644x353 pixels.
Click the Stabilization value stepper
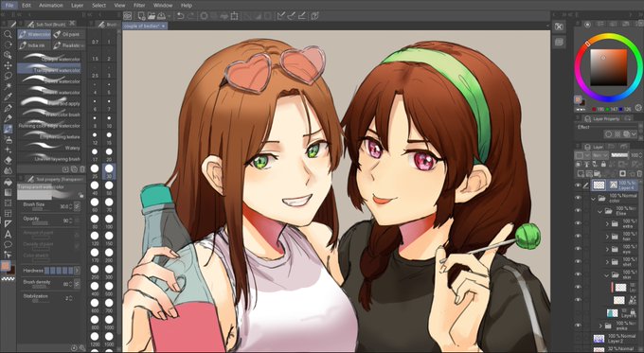(x=71, y=298)
